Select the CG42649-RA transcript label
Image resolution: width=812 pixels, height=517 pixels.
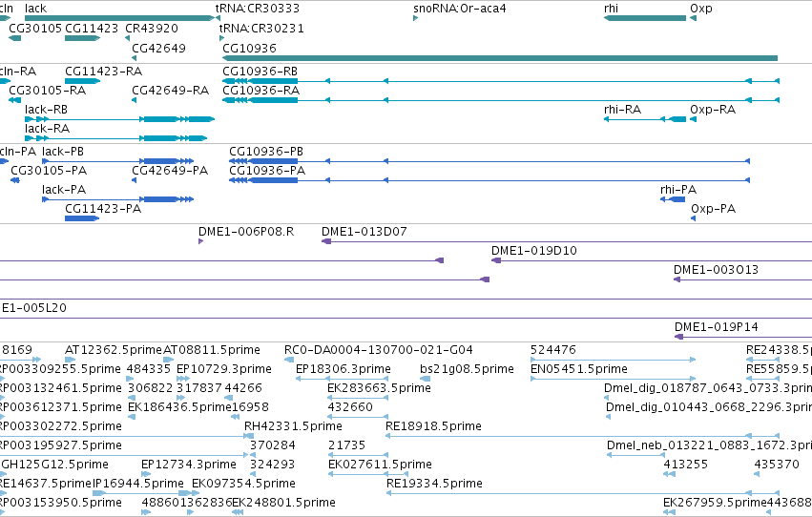(x=171, y=90)
